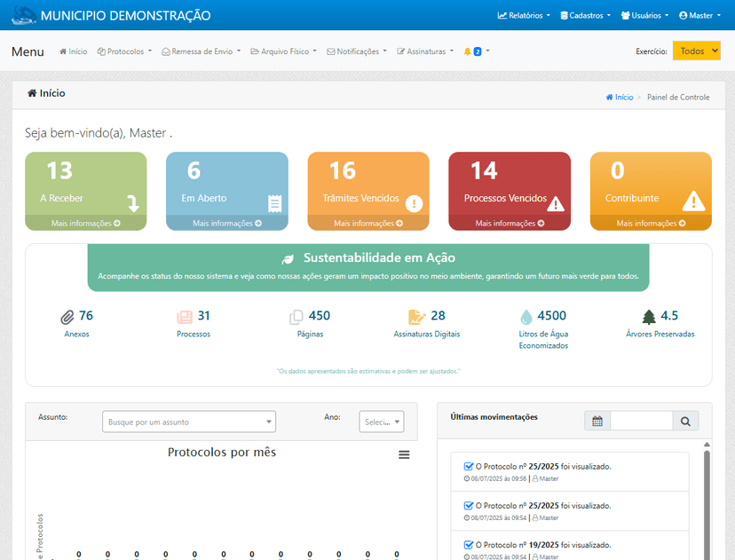Click the date input in Últimas movimentações
735x560 pixels.
click(x=641, y=421)
